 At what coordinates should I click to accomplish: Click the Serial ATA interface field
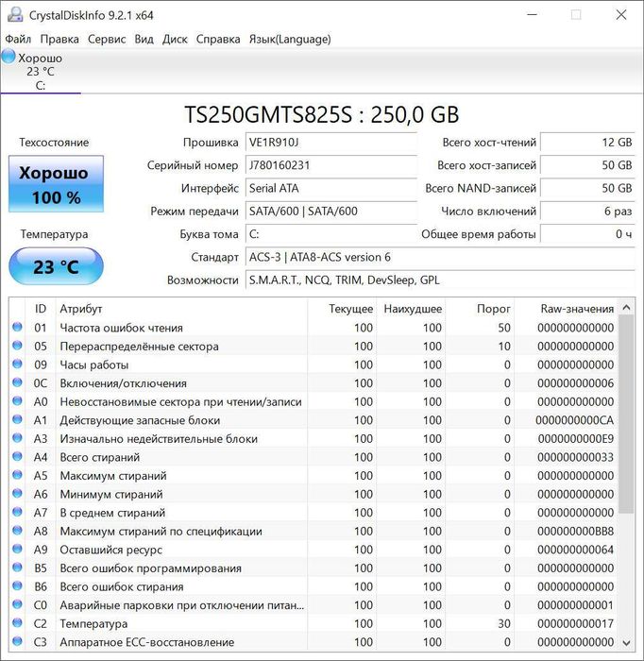(330, 188)
